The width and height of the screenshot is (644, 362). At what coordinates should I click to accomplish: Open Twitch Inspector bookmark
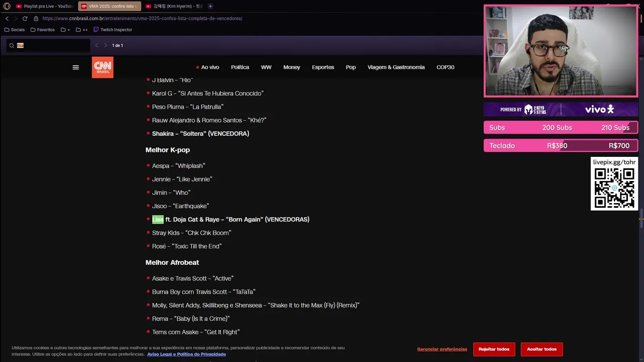[113, 30]
